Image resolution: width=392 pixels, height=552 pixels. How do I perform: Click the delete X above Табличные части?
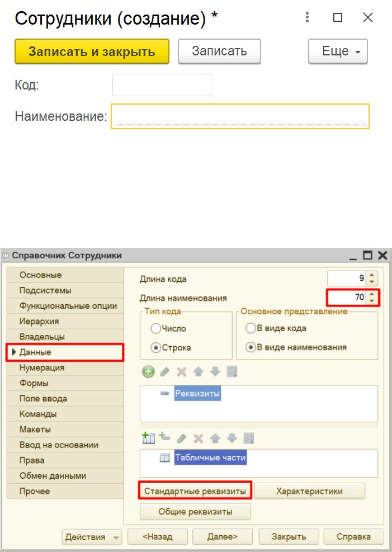[x=199, y=438]
